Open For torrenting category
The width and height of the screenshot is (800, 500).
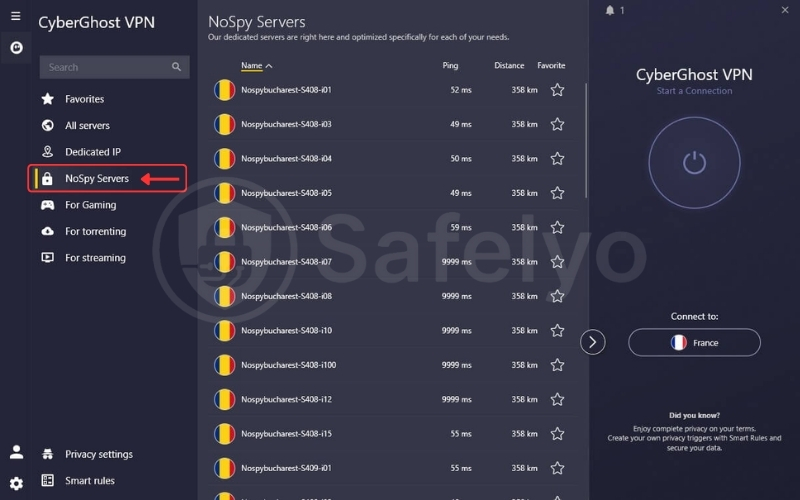click(95, 232)
